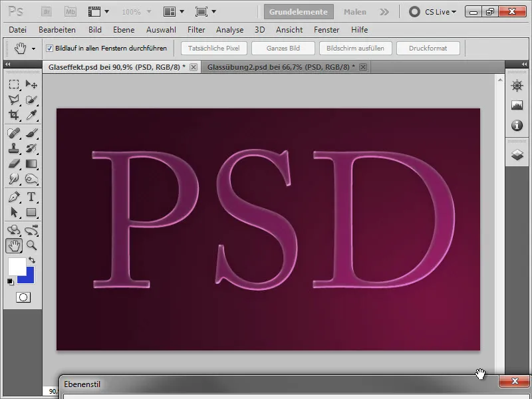Click the Druckformat button
Screen dimensions: 532x399
[x=428, y=48]
